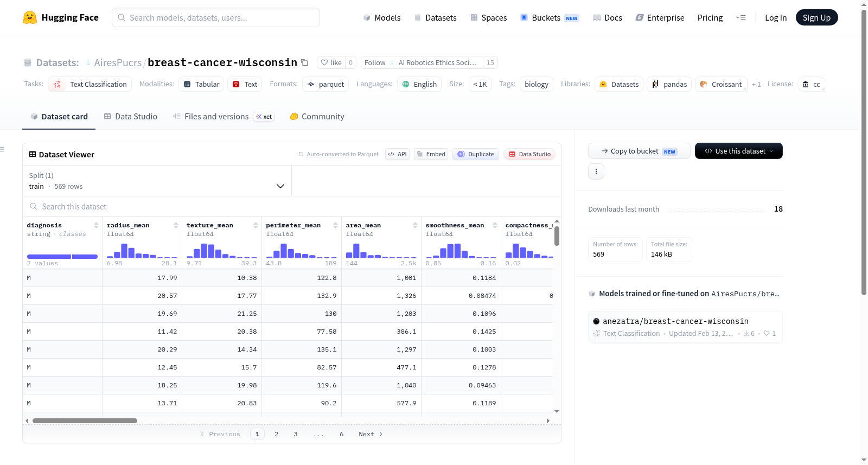Click the Search this dataset field

point(292,207)
